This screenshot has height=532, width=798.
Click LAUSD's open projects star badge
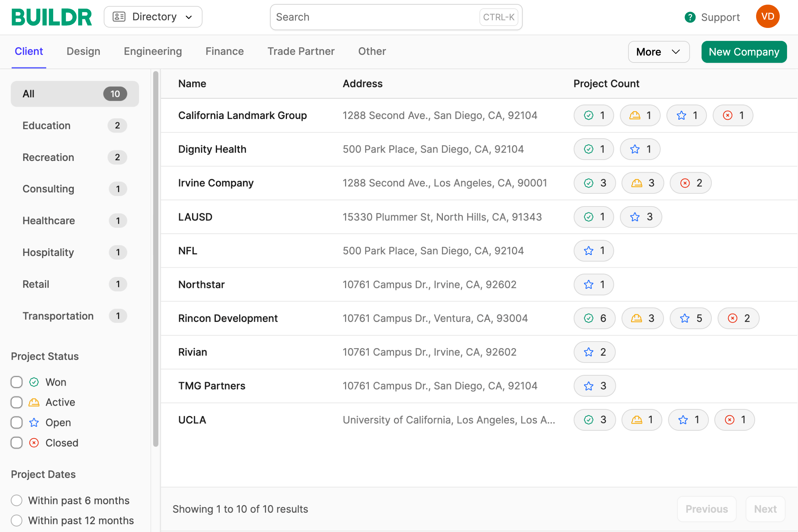641,217
